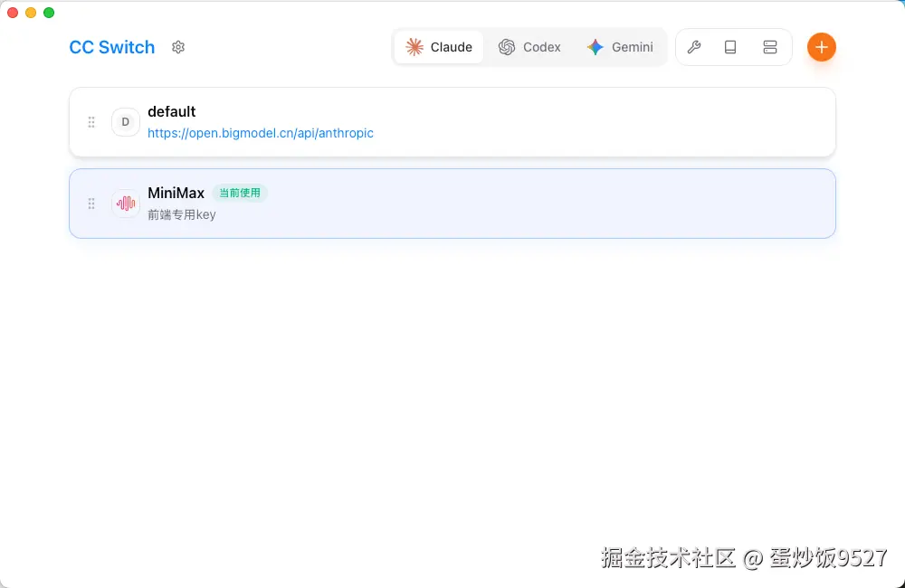Open the book icon in toolbar
905x588 pixels.
730,47
